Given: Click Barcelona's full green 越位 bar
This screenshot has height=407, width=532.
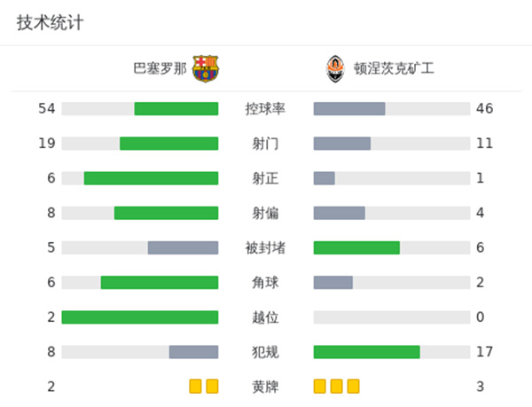Looking at the screenshot, I should point(140,317).
